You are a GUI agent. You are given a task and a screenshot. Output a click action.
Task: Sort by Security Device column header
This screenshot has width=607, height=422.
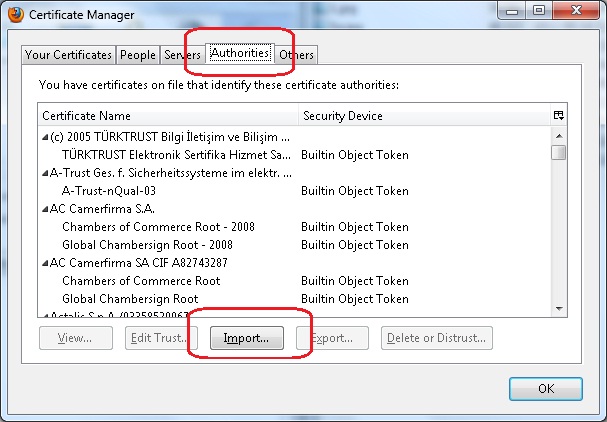[423, 116]
